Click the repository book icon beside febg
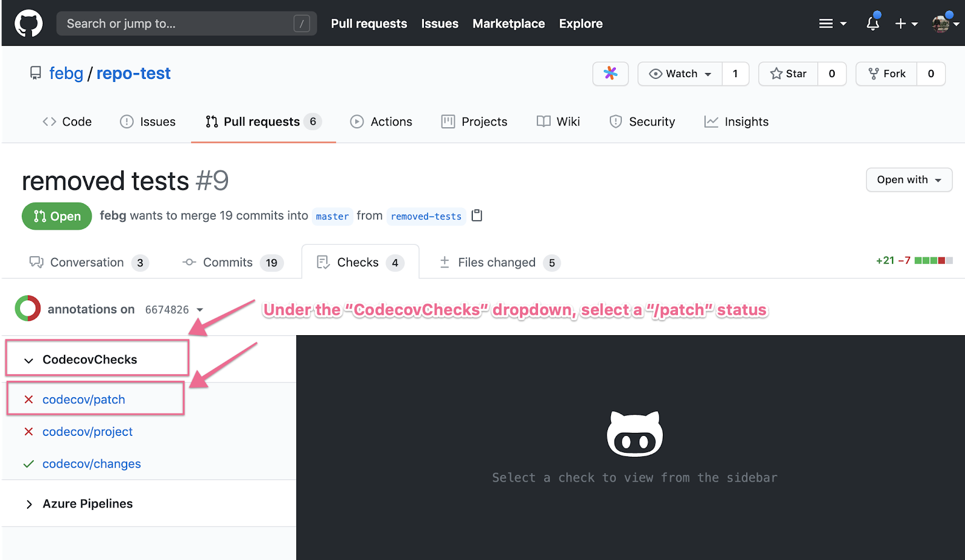This screenshot has width=965, height=560. tap(36, 74)
